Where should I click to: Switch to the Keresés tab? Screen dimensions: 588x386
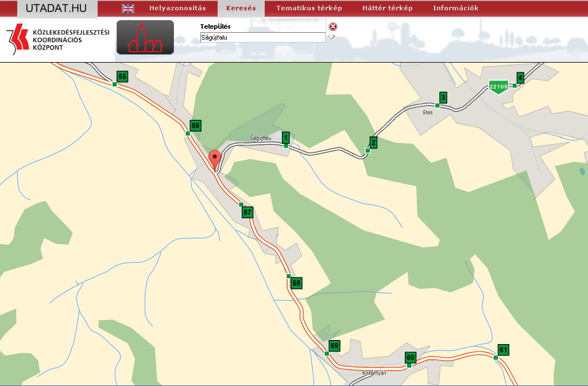241,9
